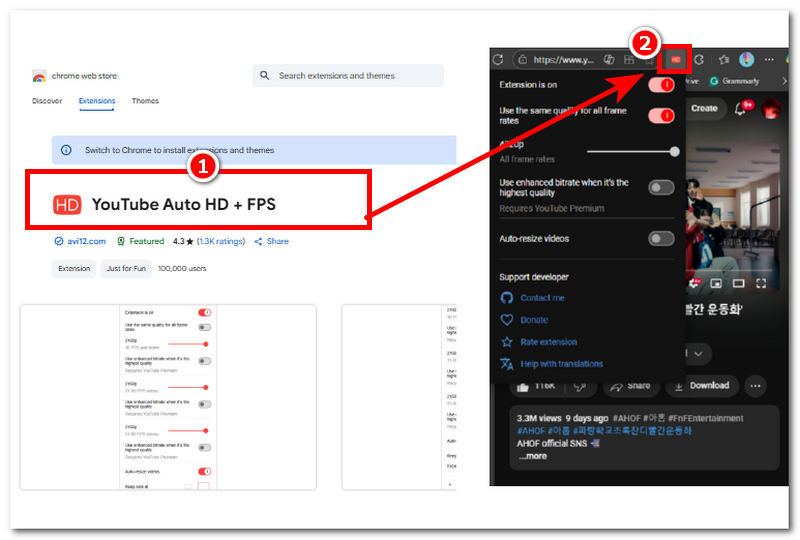
Task: Click the Share button under the video
Action: [631, 386]
